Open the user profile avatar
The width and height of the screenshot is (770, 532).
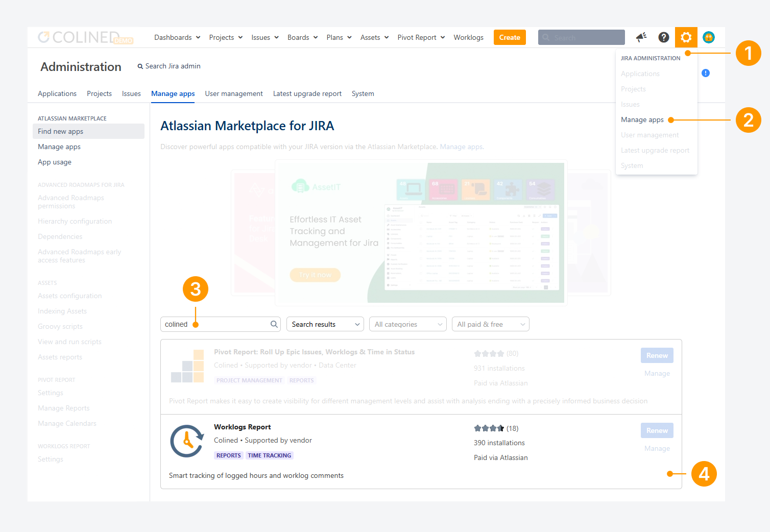708,37
